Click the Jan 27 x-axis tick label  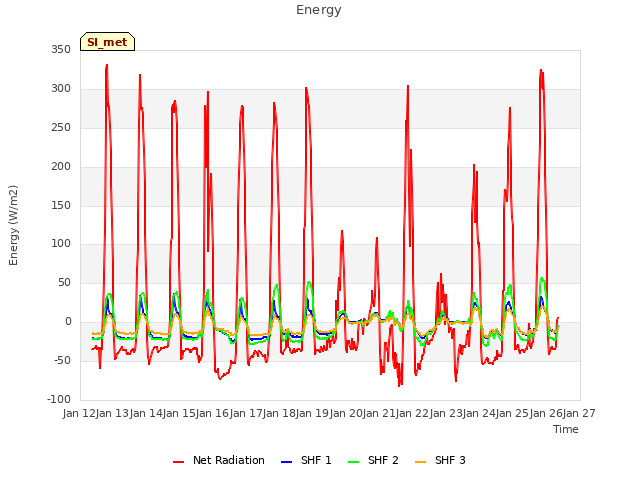tap(579, 413)
